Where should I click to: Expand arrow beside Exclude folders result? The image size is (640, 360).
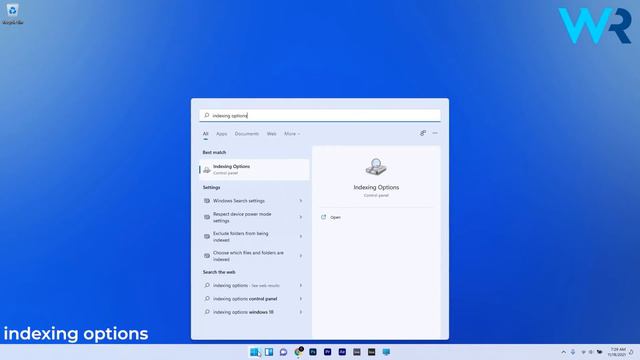point(301,236)
